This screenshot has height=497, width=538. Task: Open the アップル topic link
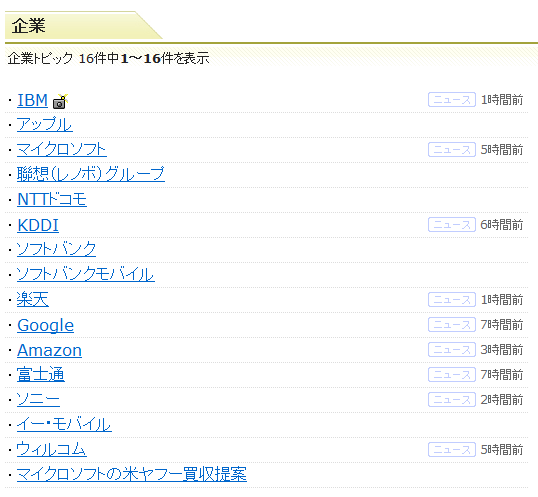coord(45,125)
